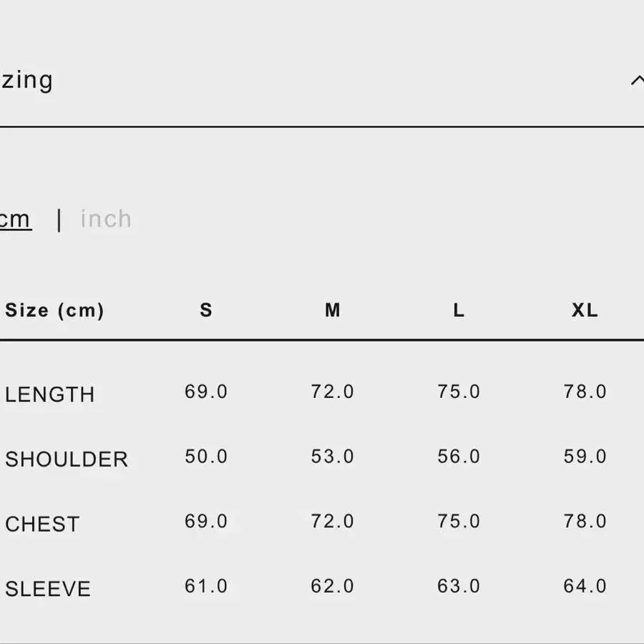Select the cm unit option

[x=15, y=219]
